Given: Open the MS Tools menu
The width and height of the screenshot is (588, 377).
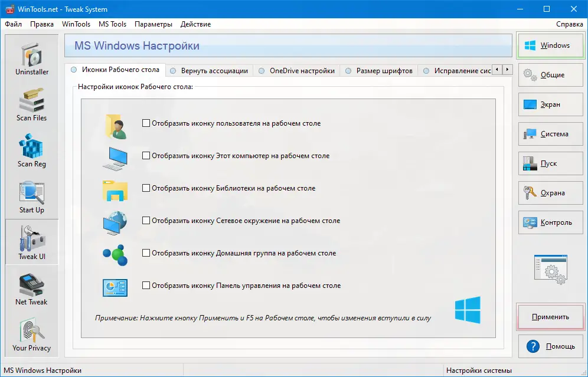Looking at the screenshot, I should point(113,24).
